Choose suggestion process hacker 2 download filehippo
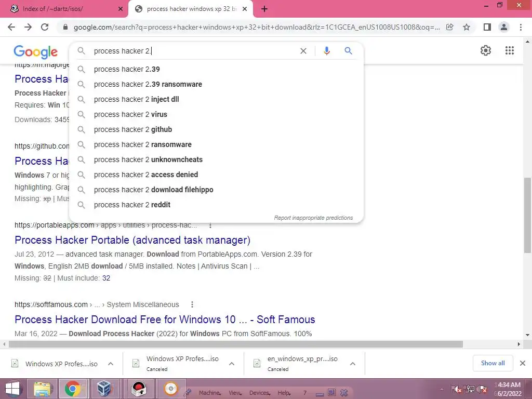 point(217,190)
